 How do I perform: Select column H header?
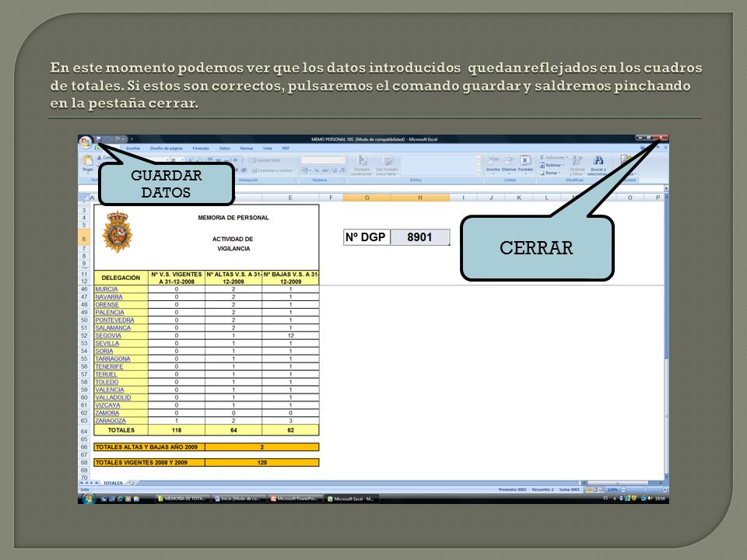[419, 197]
